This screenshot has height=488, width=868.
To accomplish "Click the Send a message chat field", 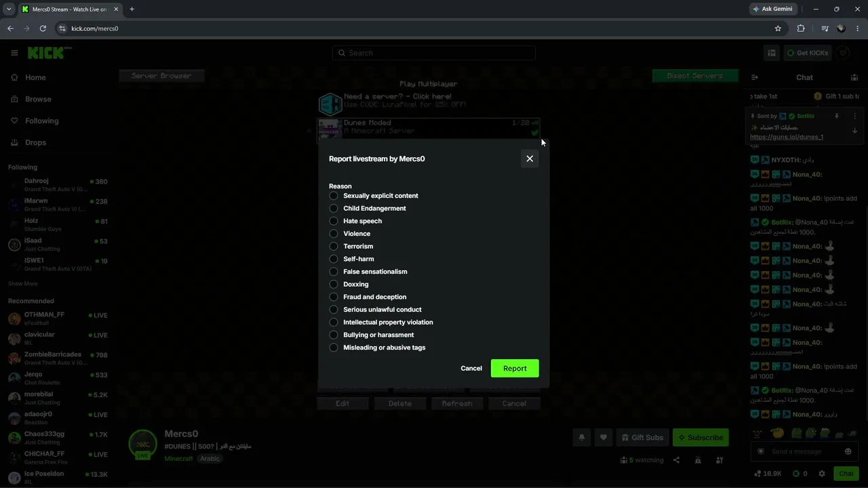I will 804,451.
